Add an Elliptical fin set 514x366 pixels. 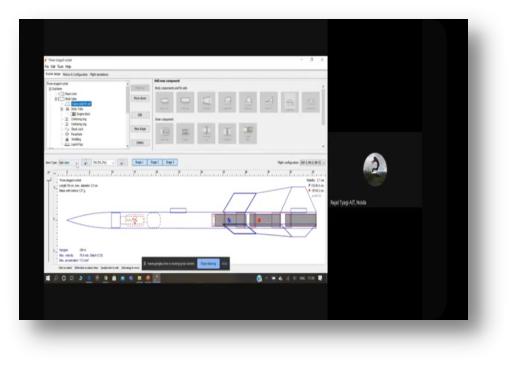point(248,102)
